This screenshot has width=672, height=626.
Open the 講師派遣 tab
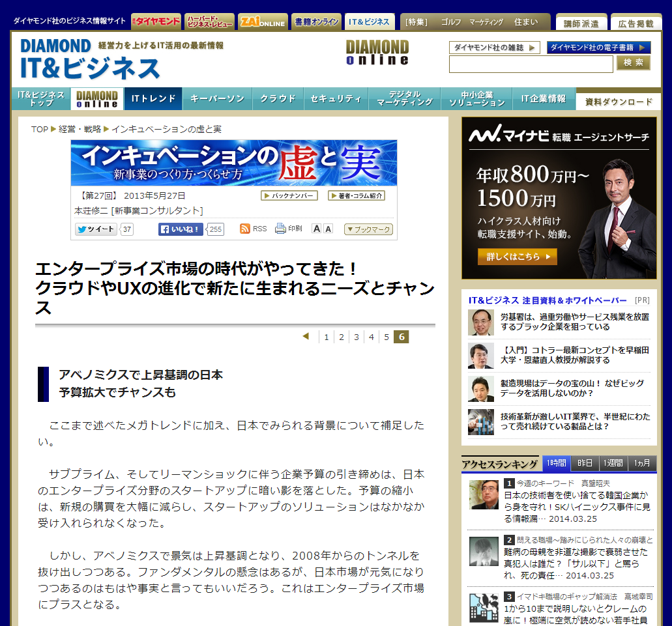point(581,23)
